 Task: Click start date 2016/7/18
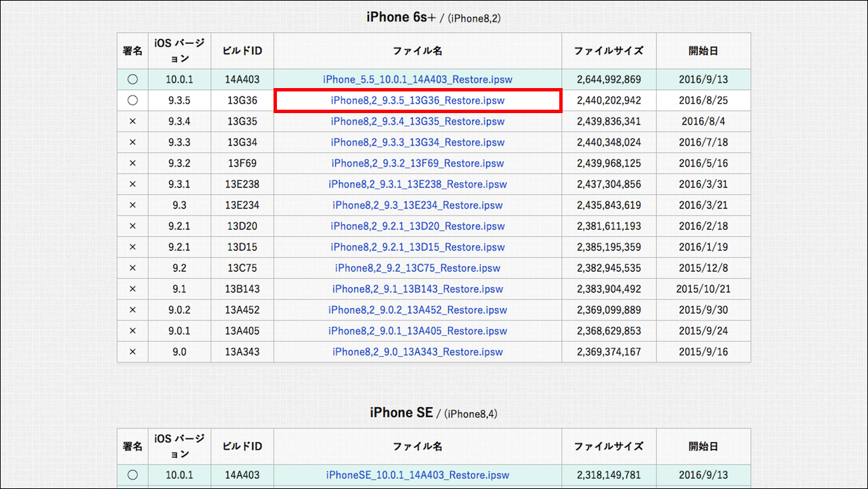click(x=703, y=142)
